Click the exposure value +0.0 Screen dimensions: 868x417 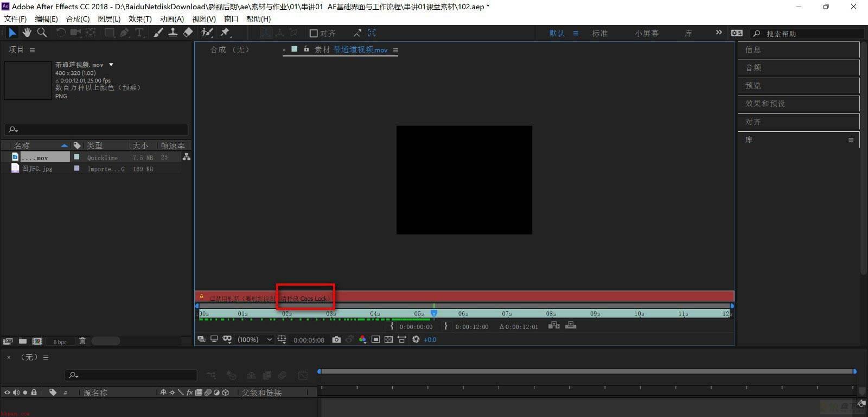click(x=430, y=340)
